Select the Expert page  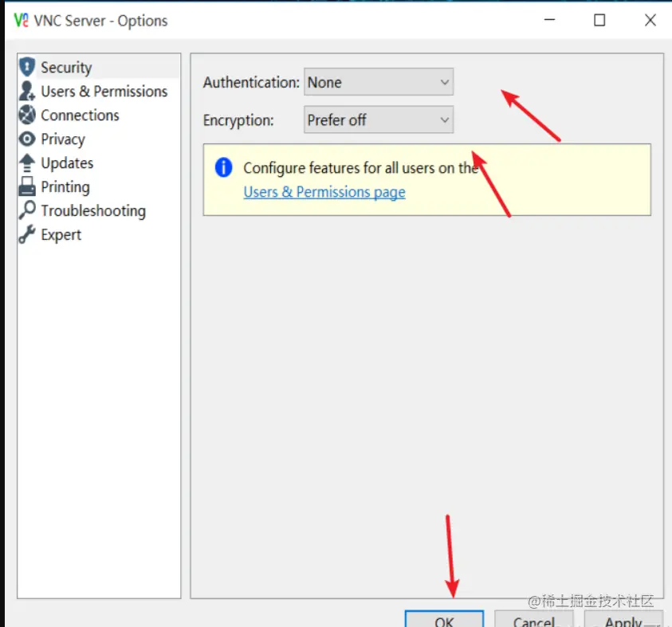pyautogui.click(x=99, y=235)
